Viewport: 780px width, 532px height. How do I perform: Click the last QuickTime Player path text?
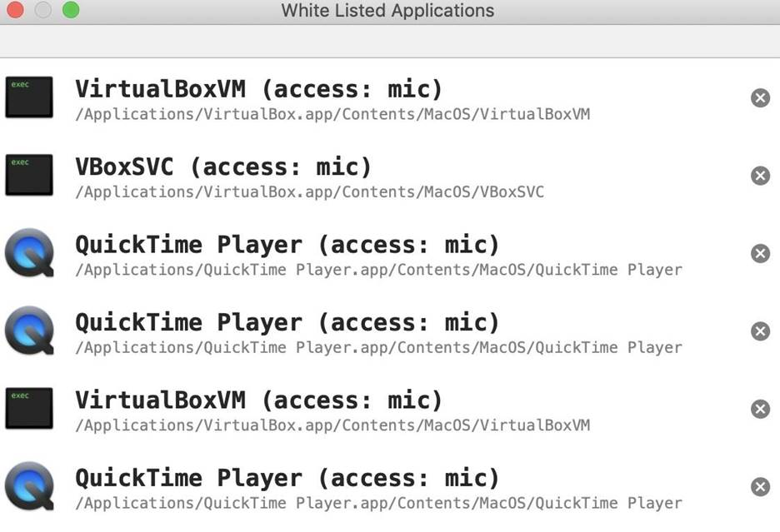(x=378, y=504)
